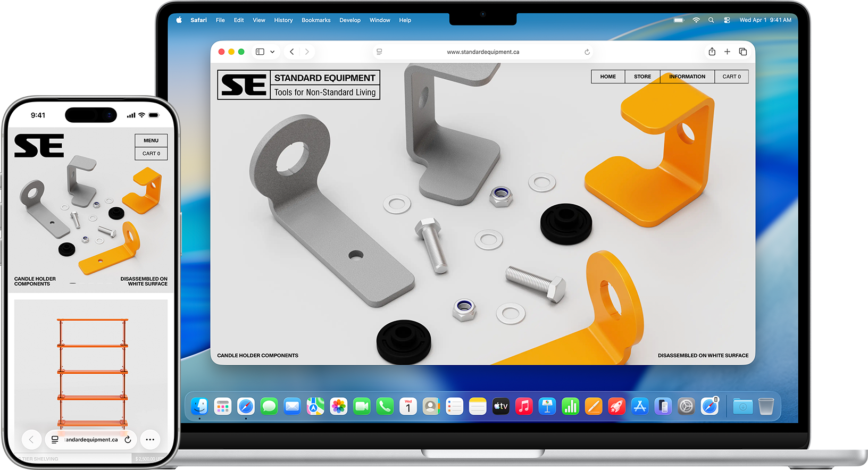
Task: Open CART 0 on the Mac site
Action: click(731, 77)
